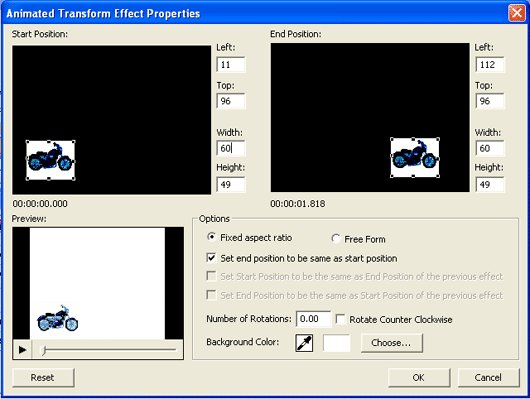The image size is (530, 399).
Task: Select the motorcycle in Start Position canvas
Action: tap(50, 160)
